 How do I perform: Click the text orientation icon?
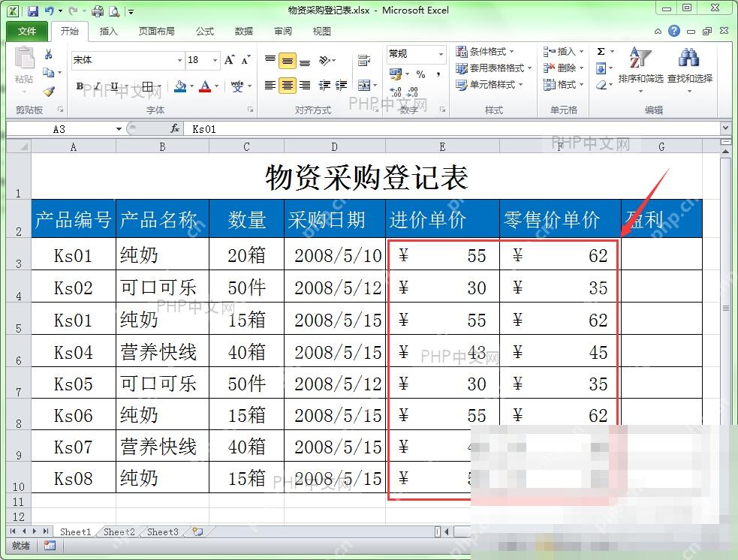(x=325, y=60)
